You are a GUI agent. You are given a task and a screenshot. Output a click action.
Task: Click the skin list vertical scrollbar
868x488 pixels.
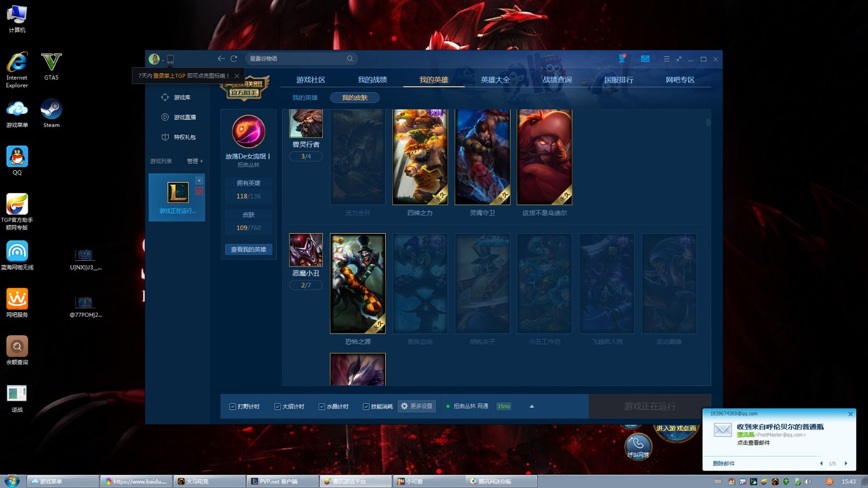coord(708,122)
